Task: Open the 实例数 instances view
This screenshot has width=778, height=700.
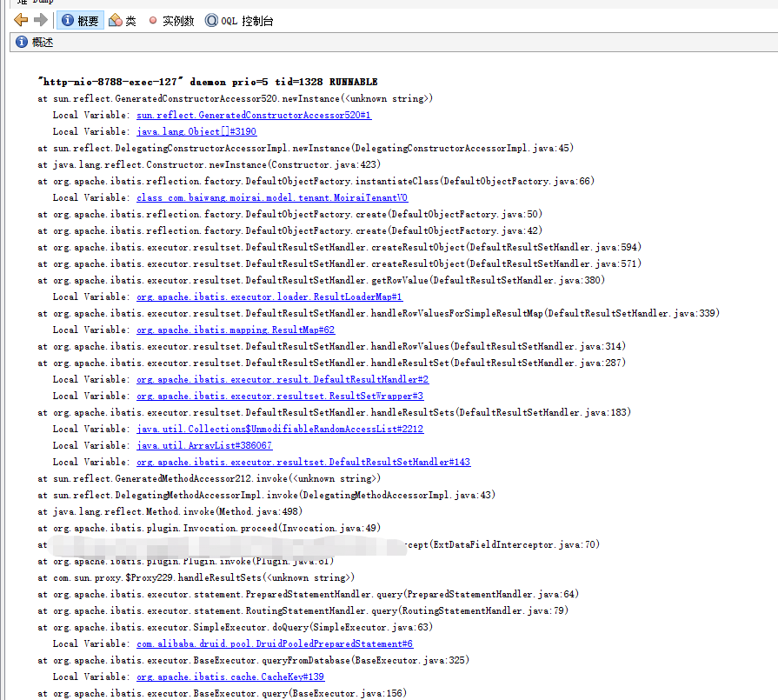Action: (171, 21)
